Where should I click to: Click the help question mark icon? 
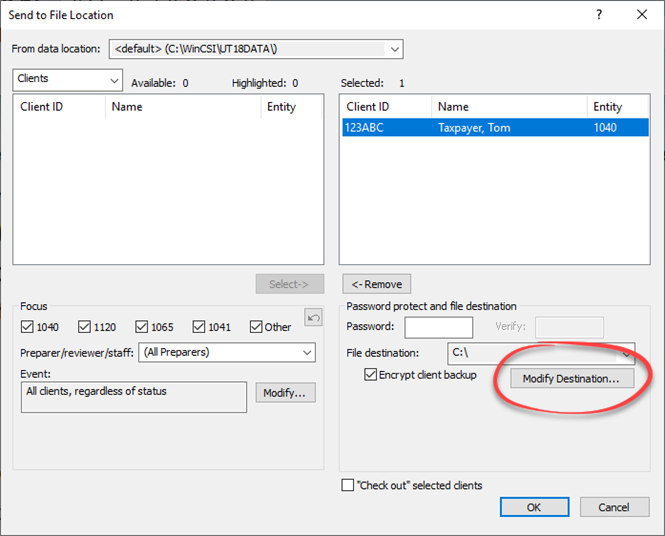(x=599, y=15)
